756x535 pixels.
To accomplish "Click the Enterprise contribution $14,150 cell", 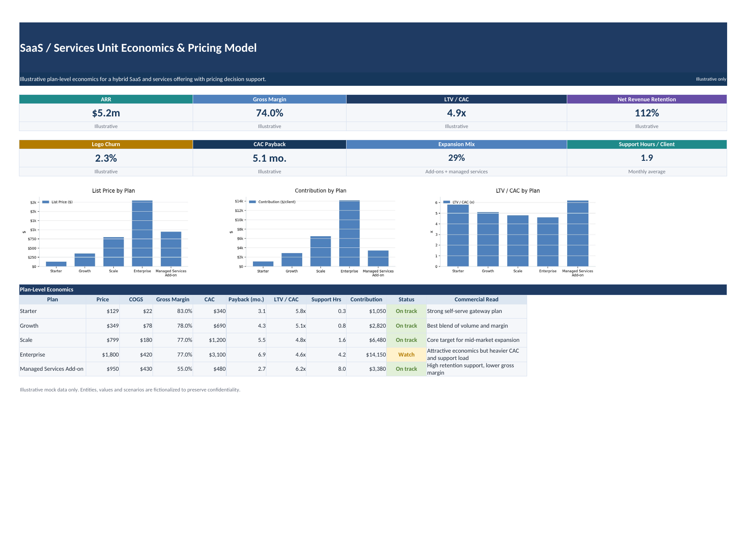I will tap(366, 355).
